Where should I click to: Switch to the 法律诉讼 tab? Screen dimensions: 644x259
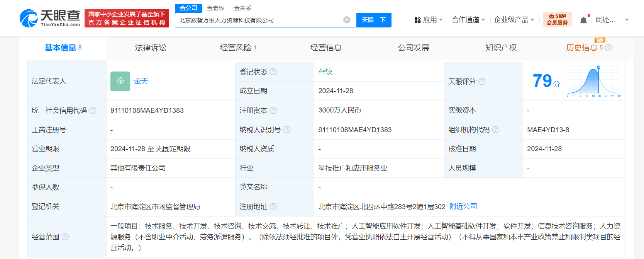click(x=151, y=48)
